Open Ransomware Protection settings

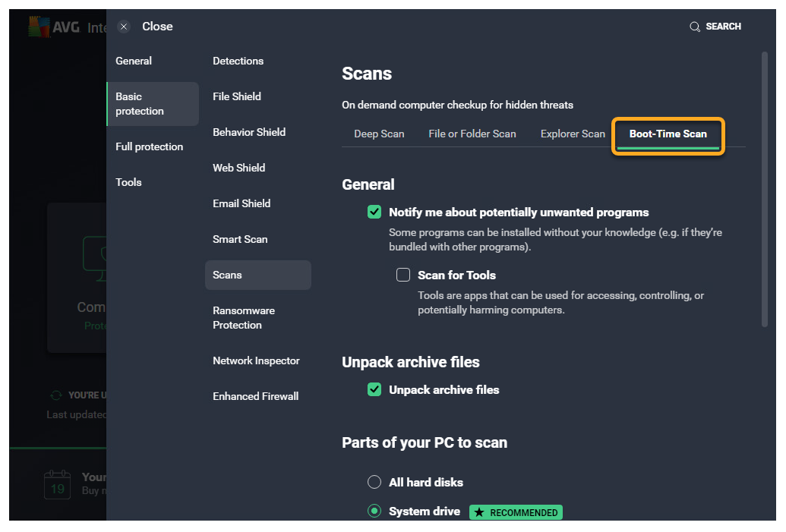coord(244,318)
